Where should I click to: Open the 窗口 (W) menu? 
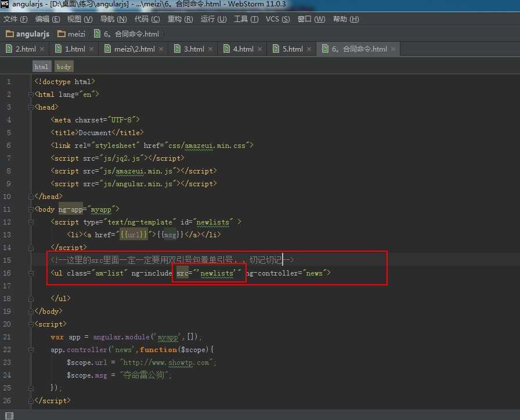point(311,19)
